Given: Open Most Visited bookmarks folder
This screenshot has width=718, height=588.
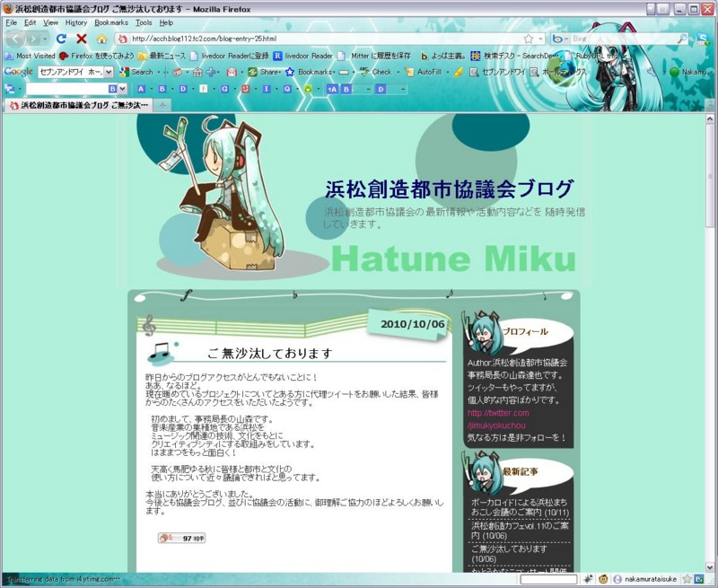Looking at the screenshot, I should (x=31, y=56).
